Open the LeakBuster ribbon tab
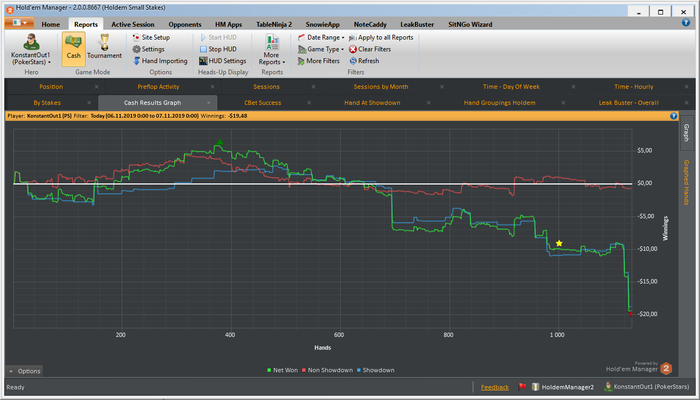This screenshot has width=700, height=400. click(417, 25)
